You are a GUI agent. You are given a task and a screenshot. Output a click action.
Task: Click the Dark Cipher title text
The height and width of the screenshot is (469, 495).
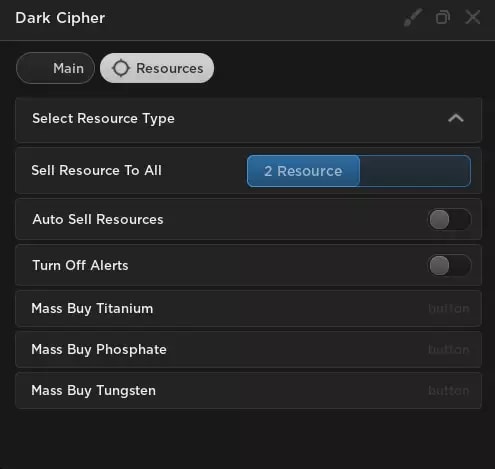[x=60, y=18]
